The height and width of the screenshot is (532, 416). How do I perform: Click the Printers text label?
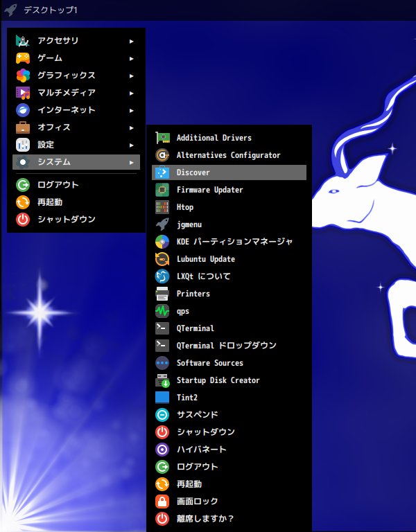[193, 294]
